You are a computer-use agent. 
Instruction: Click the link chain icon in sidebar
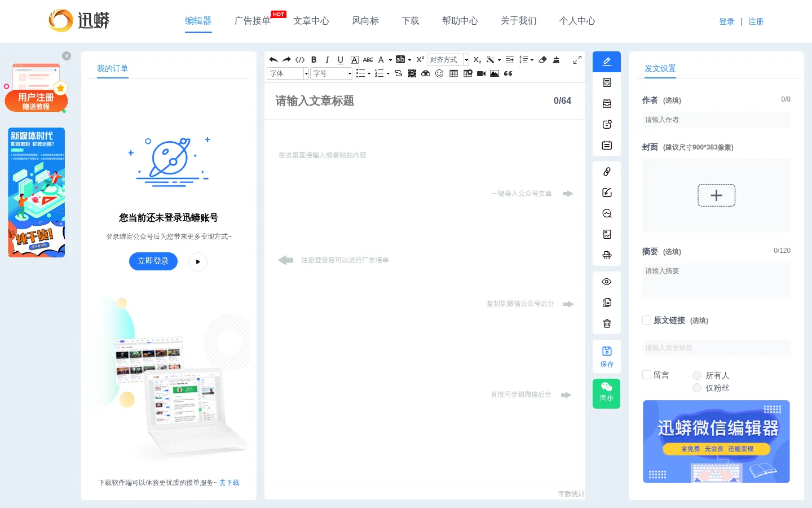point(607,172)
